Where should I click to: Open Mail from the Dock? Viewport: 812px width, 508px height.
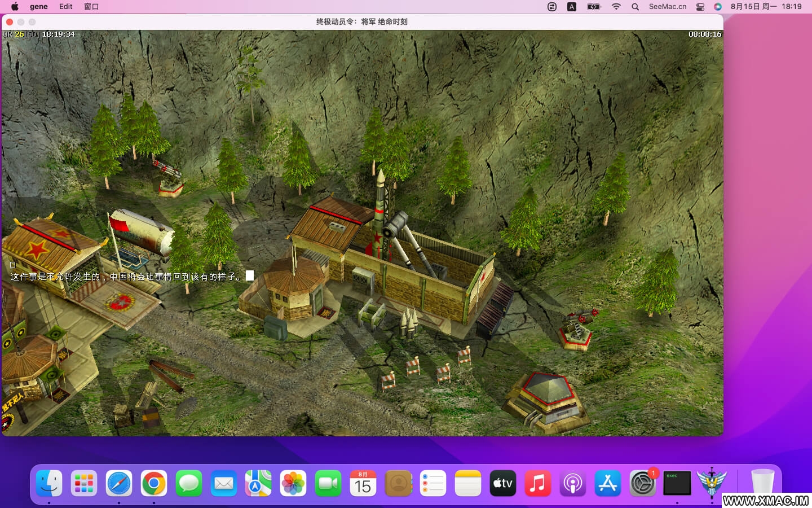click(224, 483)
